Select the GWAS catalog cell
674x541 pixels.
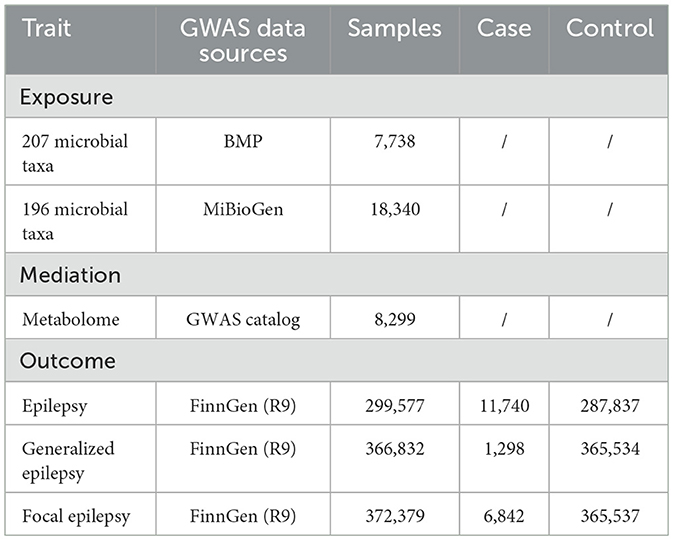click(244, 318)
